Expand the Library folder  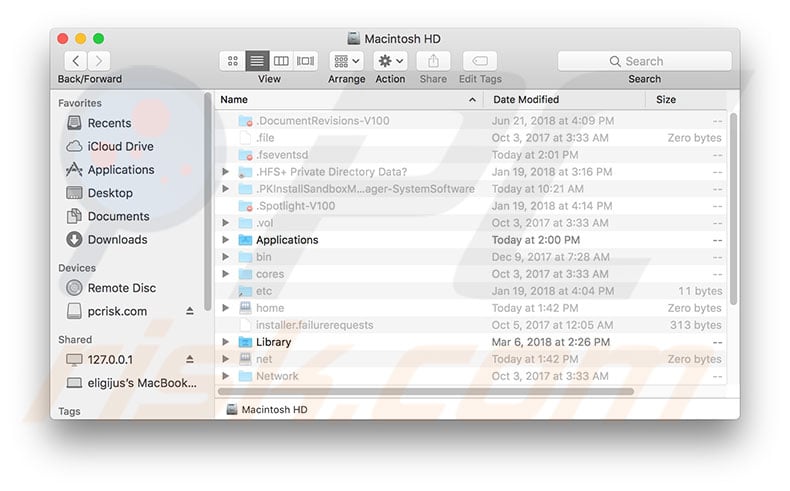[226, 342]
